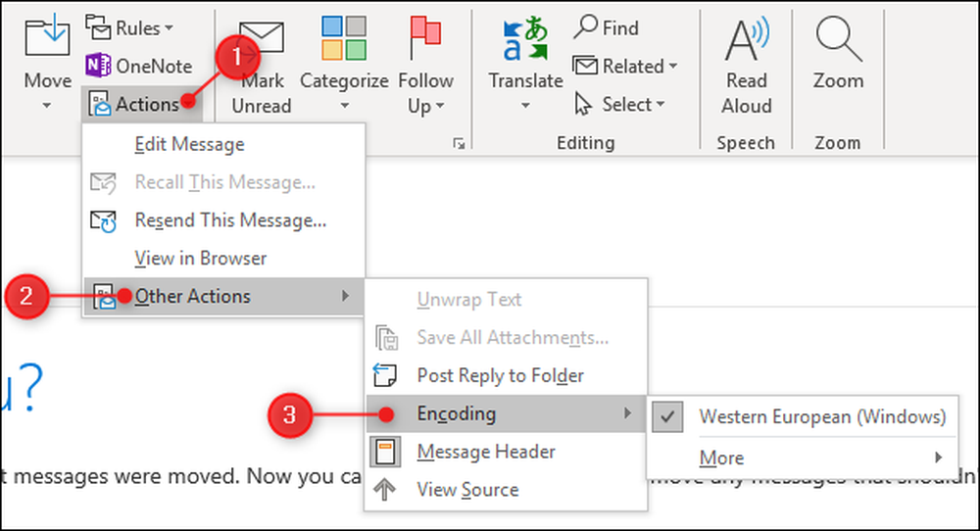The width and height of the screenshot is (980, 531).
Task: Open the Tags group dialog launcher
Action: click(460, 144)
